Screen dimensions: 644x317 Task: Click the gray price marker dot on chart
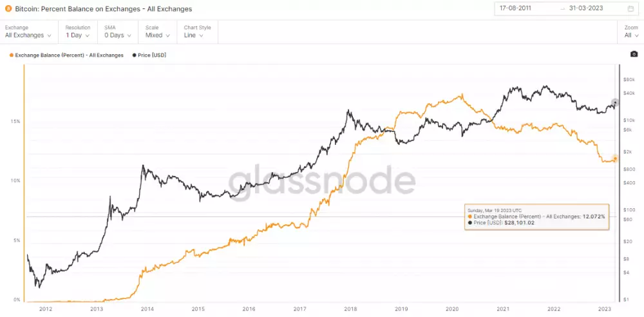[x=615, y=102]
